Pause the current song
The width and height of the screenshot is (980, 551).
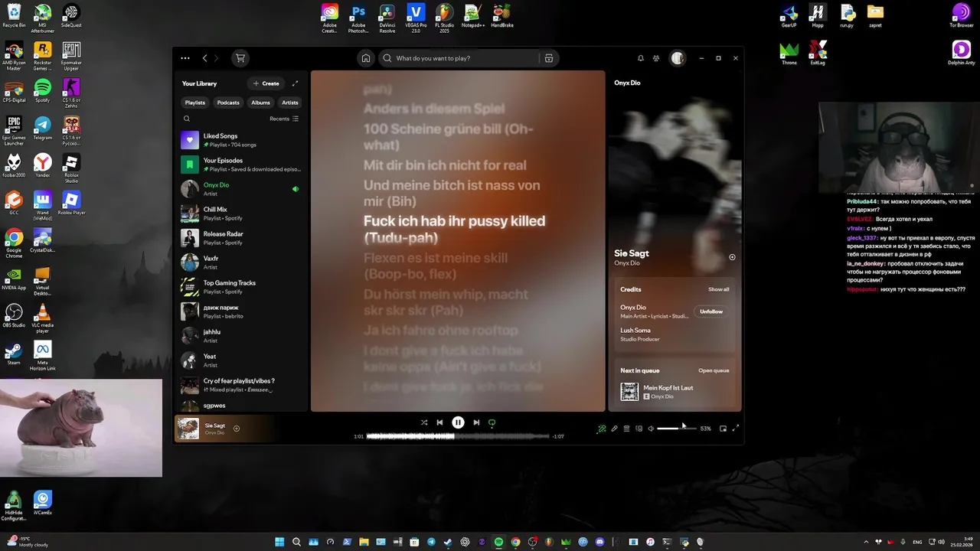click(458, 422)
